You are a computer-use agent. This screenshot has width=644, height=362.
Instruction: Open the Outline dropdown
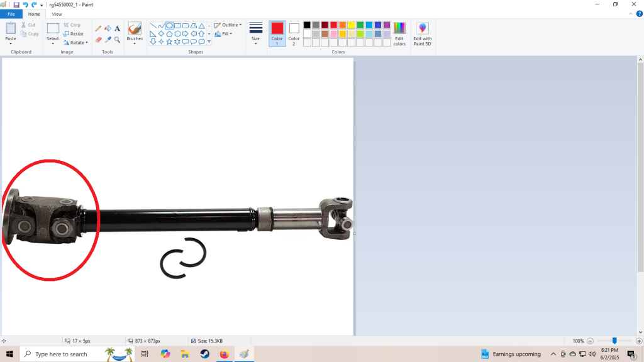(228, 25)
